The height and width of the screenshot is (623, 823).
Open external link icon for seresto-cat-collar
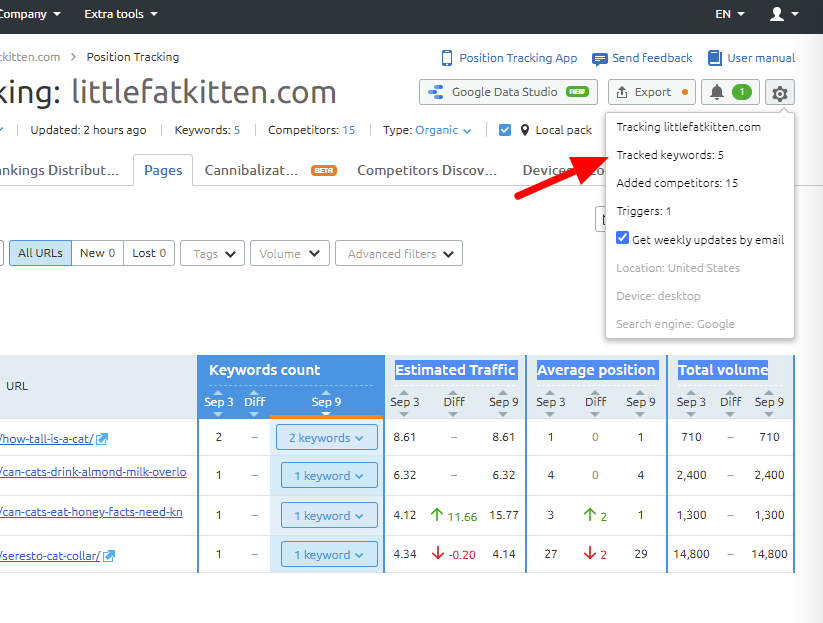point(109,555)
